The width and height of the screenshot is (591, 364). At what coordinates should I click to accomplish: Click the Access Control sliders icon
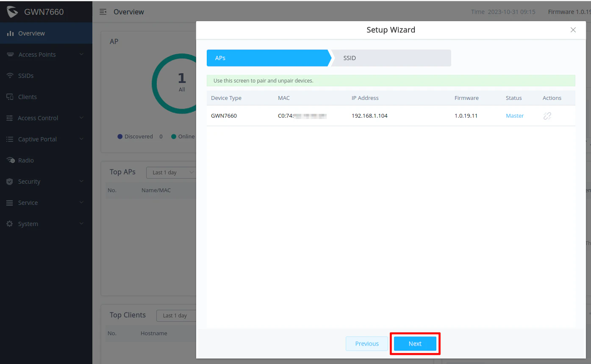coord(10,118)
